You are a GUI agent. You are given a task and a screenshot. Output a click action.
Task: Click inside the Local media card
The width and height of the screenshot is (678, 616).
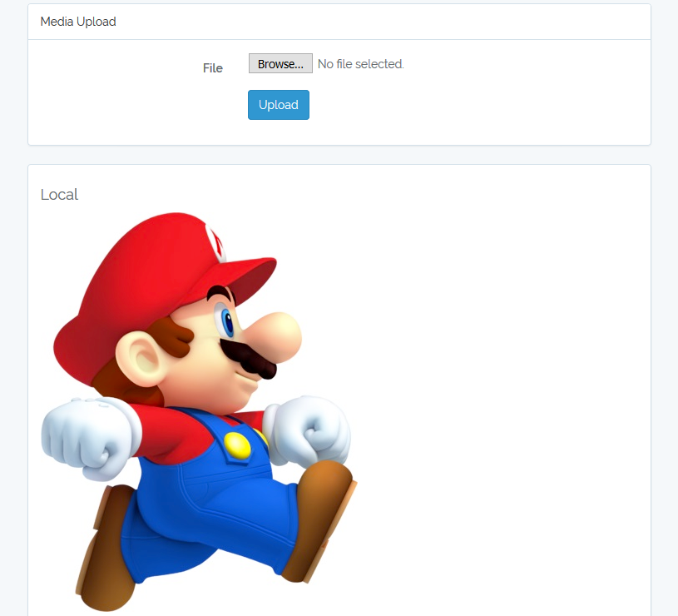(499, 333)
